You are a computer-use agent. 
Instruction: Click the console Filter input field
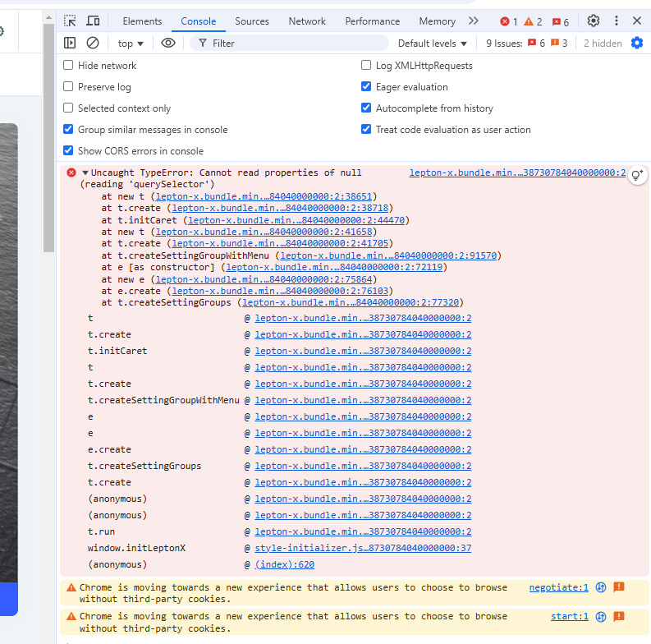296,44
